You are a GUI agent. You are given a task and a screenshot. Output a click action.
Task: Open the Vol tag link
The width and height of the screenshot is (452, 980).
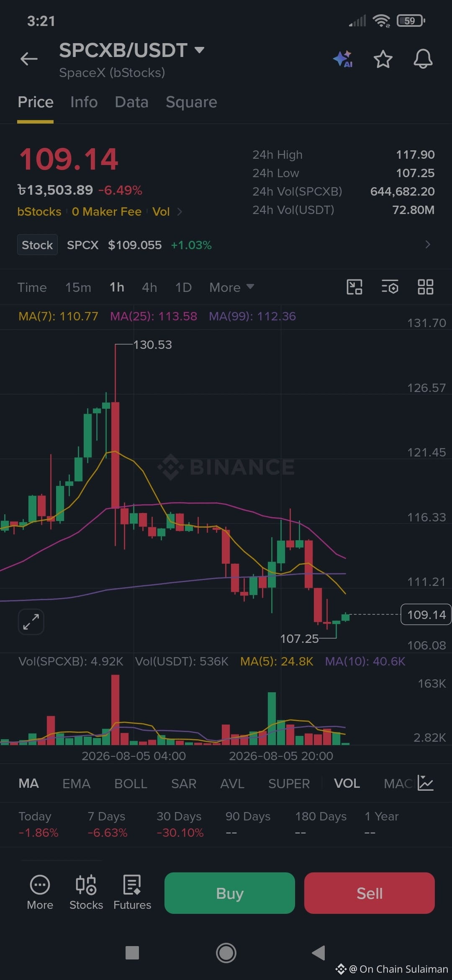click(161, 211)
